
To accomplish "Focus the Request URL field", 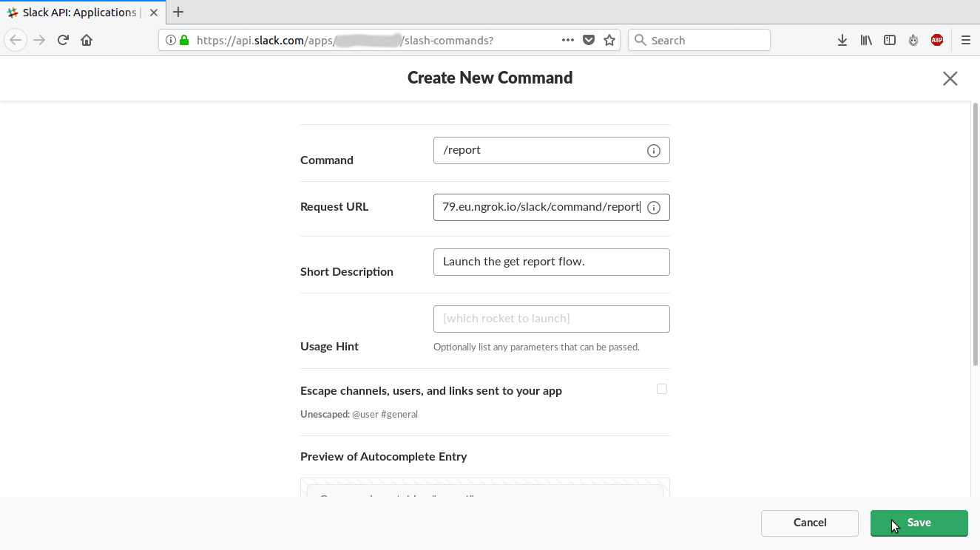I will (552, 207).
